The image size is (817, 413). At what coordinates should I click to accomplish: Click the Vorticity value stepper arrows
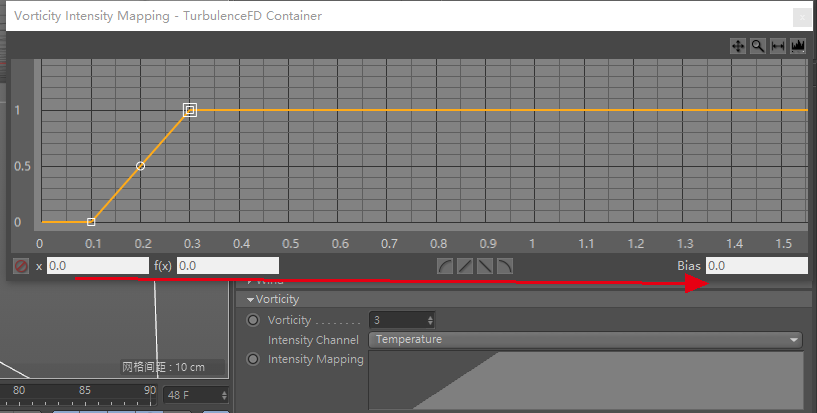(x=430, y=320)
